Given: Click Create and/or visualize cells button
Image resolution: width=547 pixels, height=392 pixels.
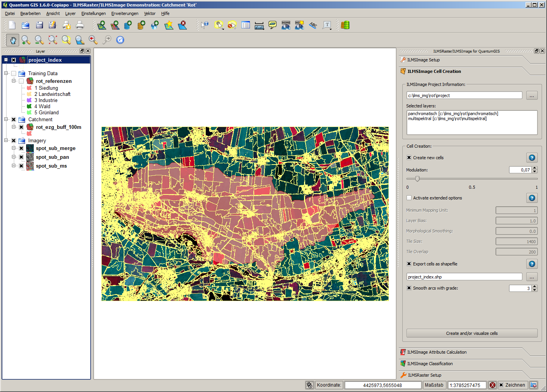Looking at the screenshot, I should pyautogui.click(x=472, y=333).
